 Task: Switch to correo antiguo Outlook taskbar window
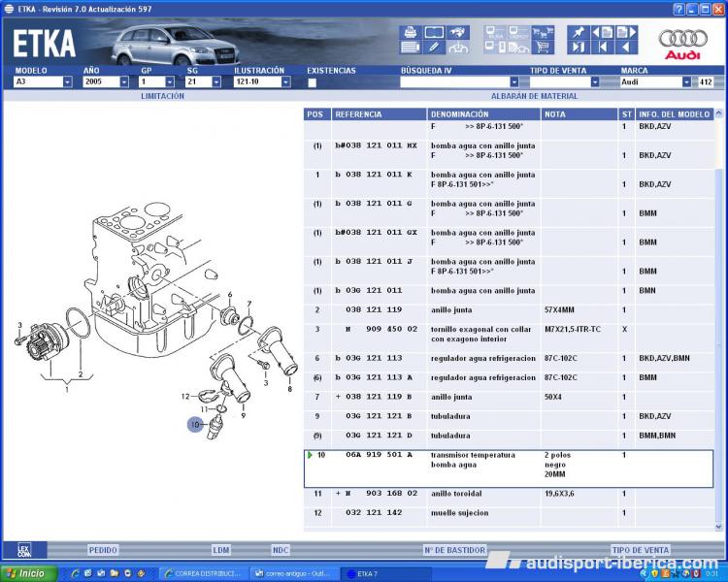294,573
